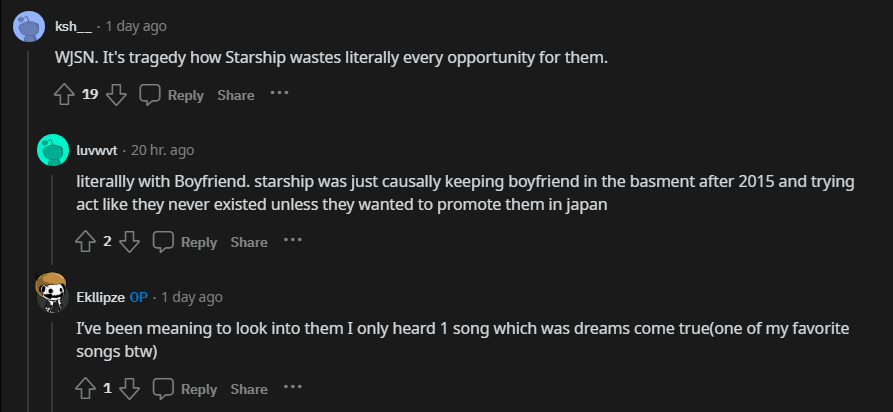Downvote luvwvt's comment about Boyfriend
Screen dimensions: 893x412
click(129, 242)
